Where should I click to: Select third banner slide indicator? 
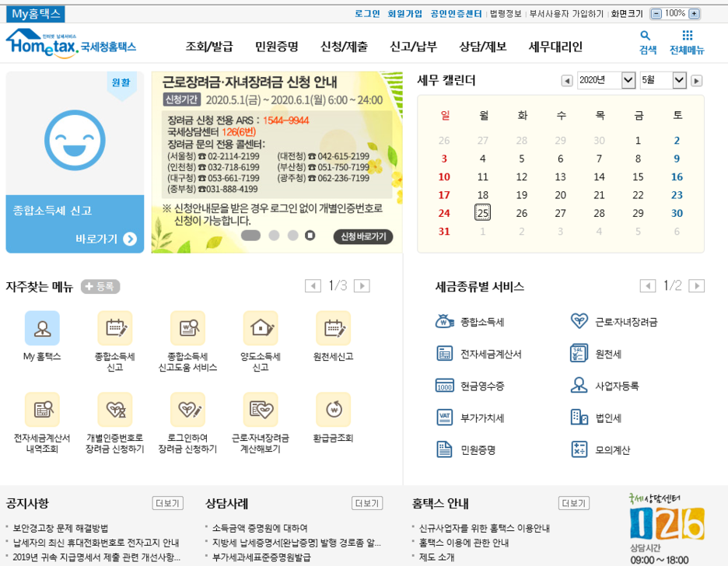point(293,236)
